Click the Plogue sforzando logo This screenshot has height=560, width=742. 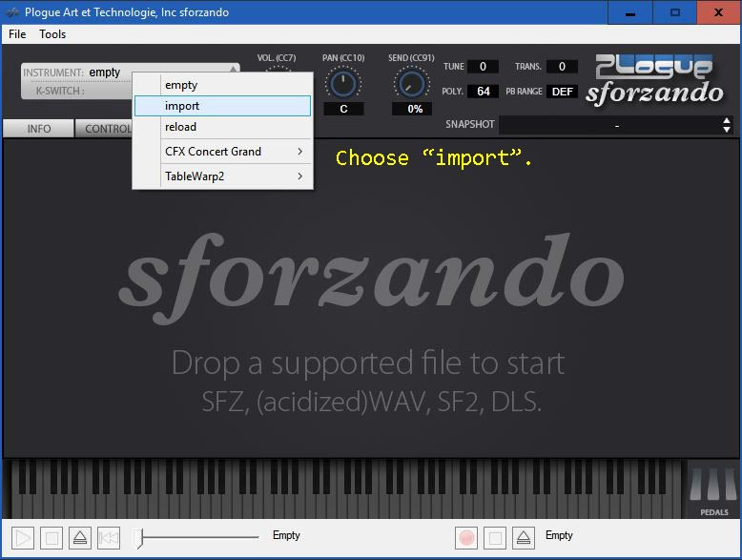[x=653, y=79]
